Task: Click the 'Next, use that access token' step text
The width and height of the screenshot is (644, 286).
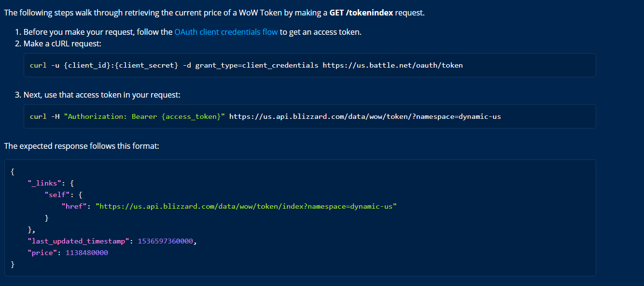Action: click(x=102, y=95)
